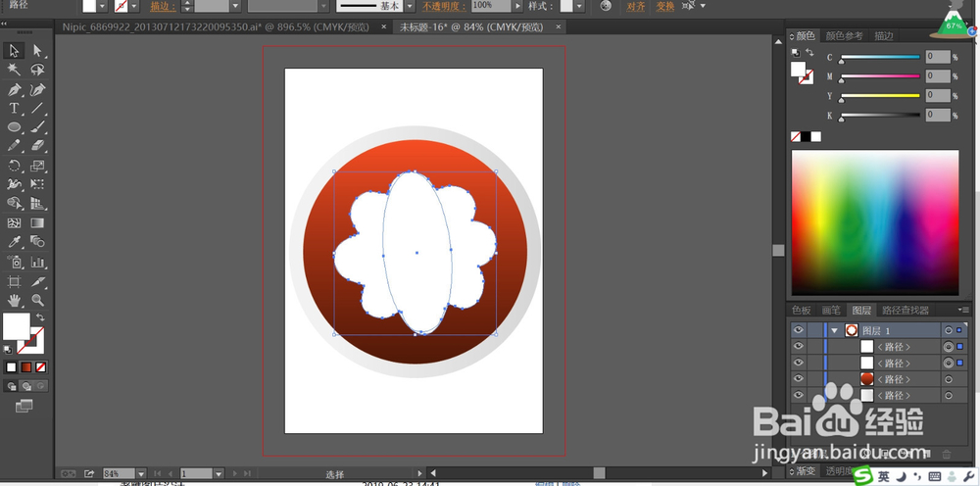Select the Line Segment tool
Screen dimensions: 980x486
coord(37,108)
